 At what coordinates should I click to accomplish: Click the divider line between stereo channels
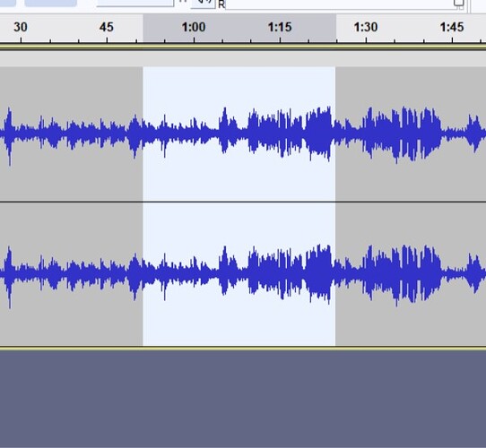pos(243,202)
